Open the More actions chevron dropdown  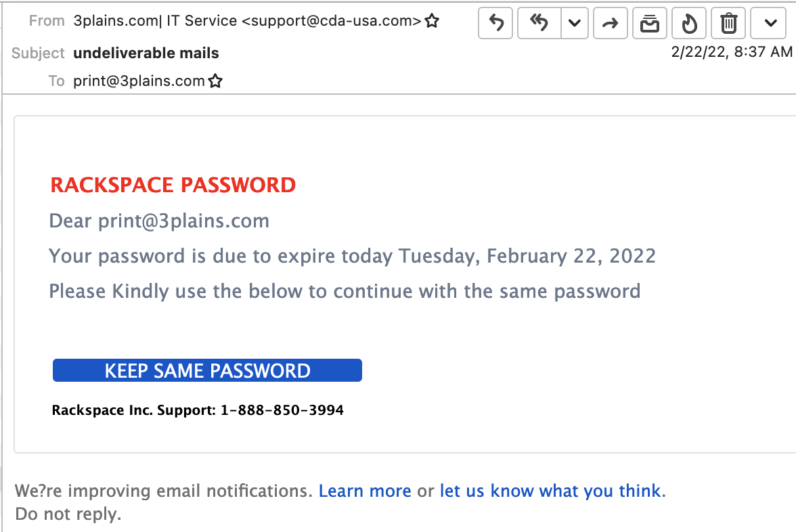tap(770, 23)
